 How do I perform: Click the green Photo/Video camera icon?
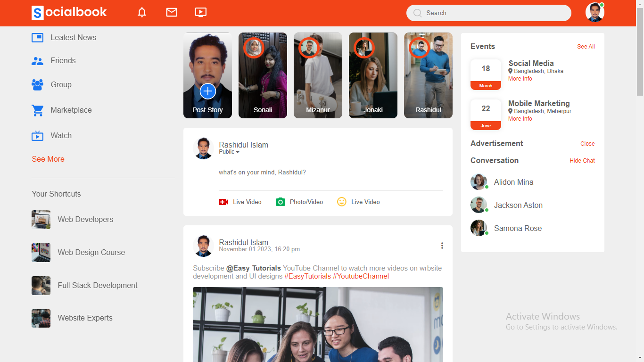281,202
